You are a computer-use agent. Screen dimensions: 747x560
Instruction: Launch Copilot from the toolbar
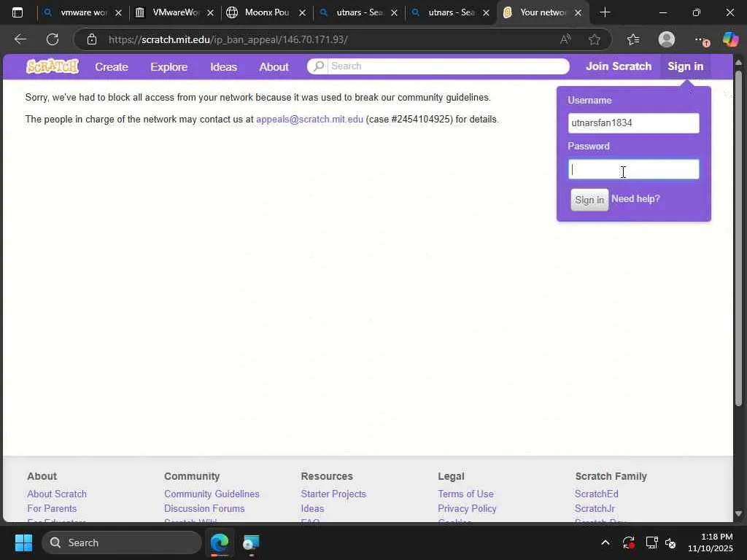point(730,39)
